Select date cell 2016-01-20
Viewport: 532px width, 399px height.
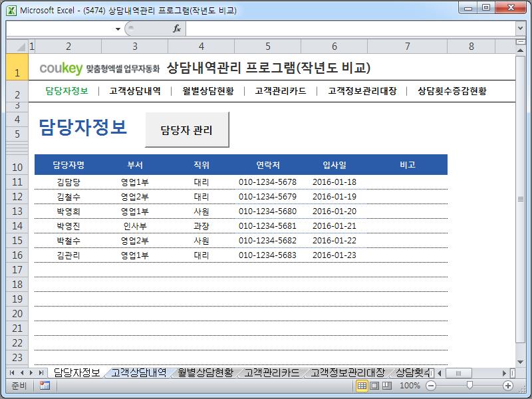[x=334, y=211]
